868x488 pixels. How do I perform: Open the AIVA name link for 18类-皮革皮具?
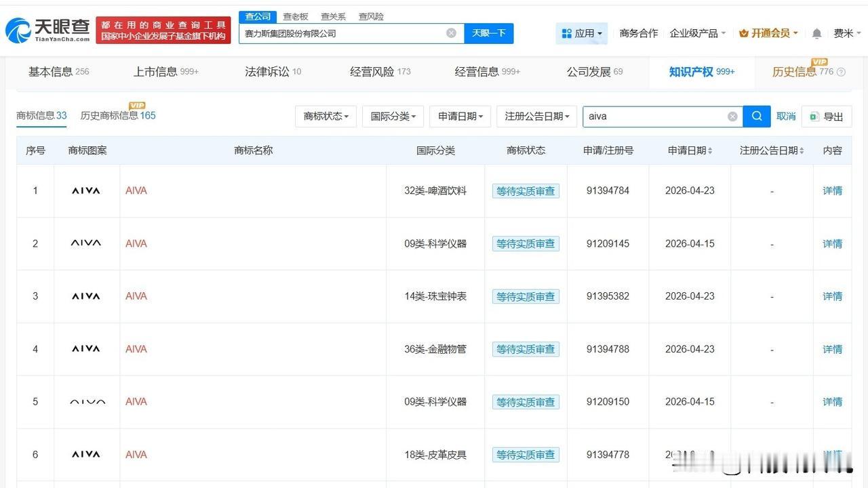tap(136, 455)
